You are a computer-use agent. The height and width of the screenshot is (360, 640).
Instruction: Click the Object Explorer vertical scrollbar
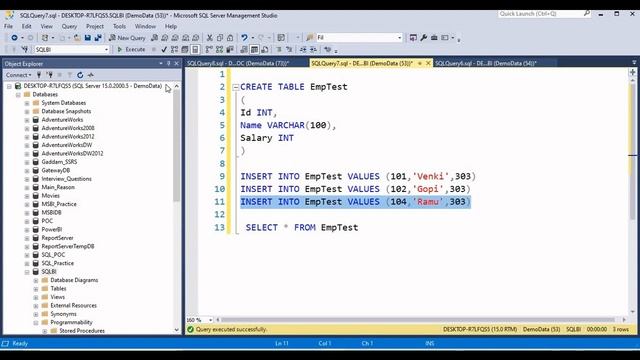pyautogui.click(x=176, y=145)
